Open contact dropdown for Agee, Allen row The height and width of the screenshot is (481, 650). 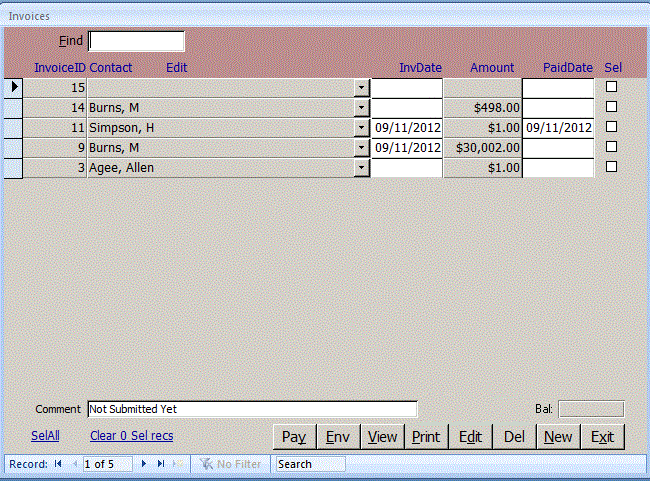[x=361, y=168]
